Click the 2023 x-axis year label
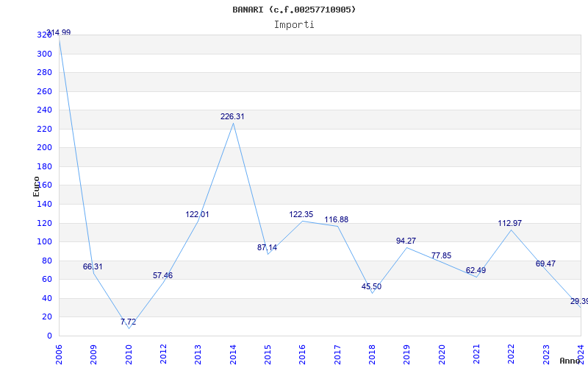 tap(546, 355)
